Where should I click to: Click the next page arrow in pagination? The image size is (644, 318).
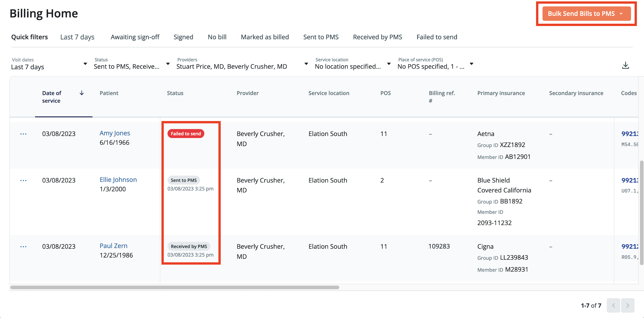pyautogui.click(x=627, y=306)
